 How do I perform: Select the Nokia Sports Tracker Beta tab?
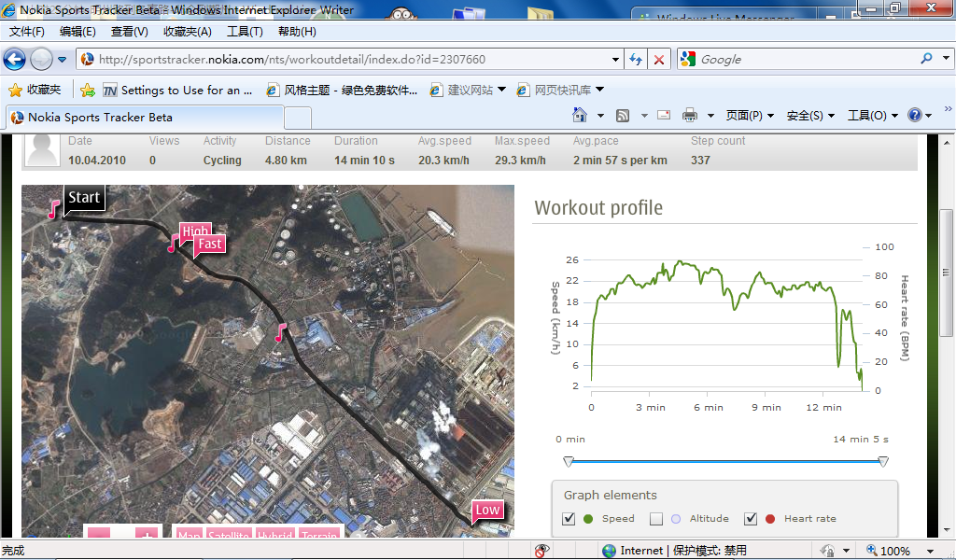pyautogui.click(x=145, y=117)
